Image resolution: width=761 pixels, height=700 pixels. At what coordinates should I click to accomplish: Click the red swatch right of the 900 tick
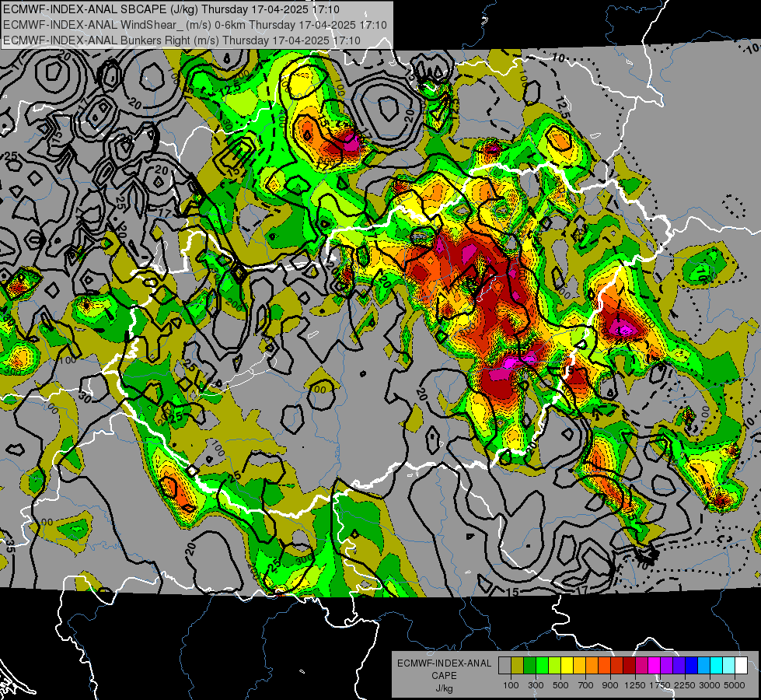click(617, 666)
